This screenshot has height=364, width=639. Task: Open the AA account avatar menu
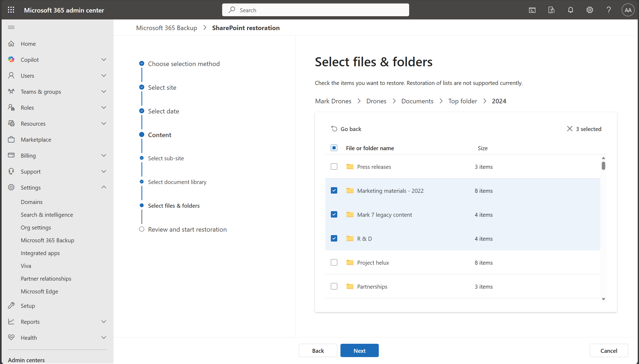point(628,10)
